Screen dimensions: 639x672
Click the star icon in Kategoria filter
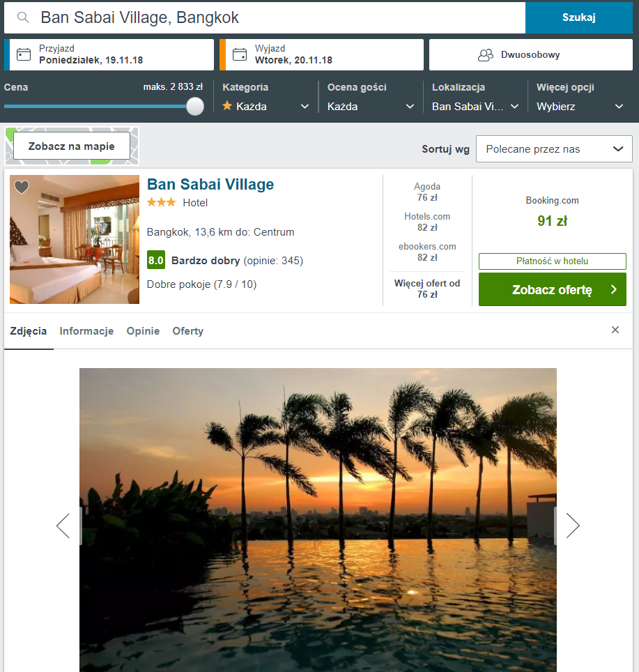coord(227,105)
